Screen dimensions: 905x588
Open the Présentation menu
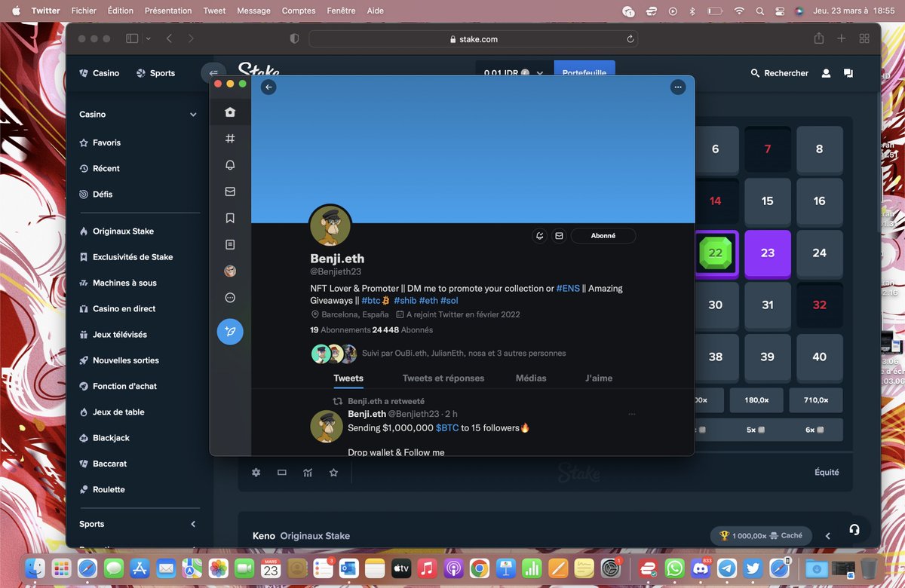pyautogui.click(x=168, y=11)
